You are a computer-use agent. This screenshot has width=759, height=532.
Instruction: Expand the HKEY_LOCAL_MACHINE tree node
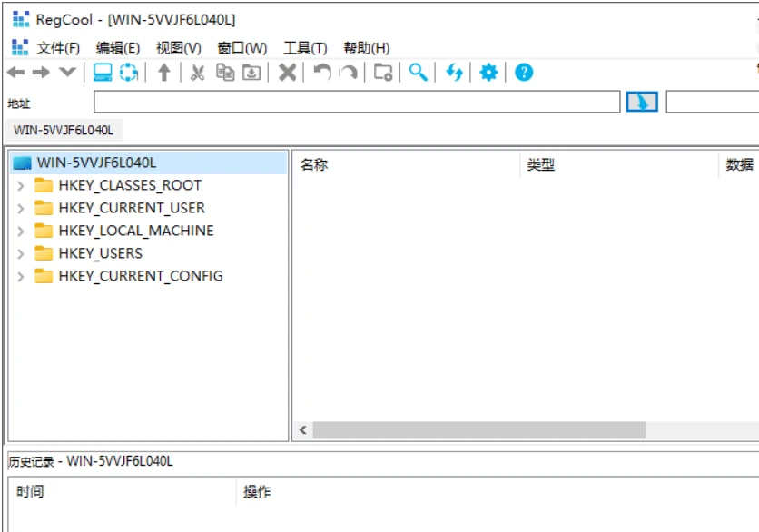click(x=21, y=231)
